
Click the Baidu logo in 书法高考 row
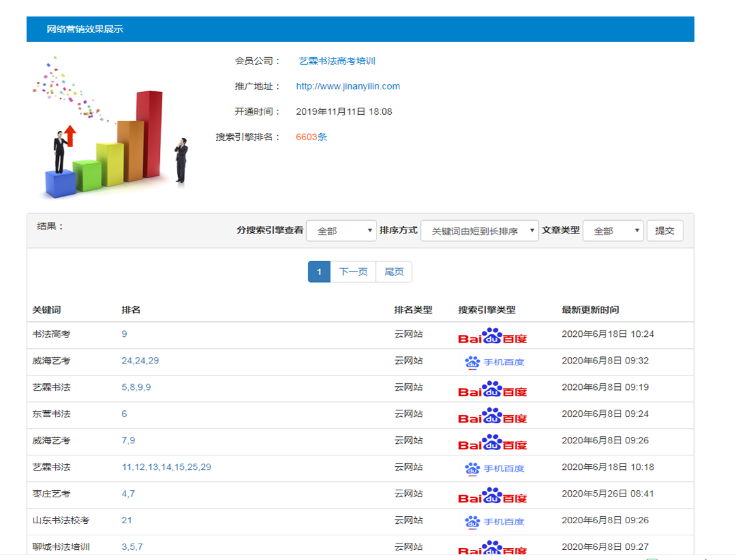click(493, 335)
